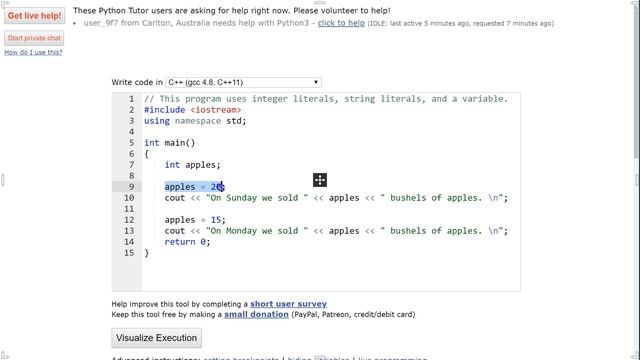Follow the click to help link

pos(341,23)
